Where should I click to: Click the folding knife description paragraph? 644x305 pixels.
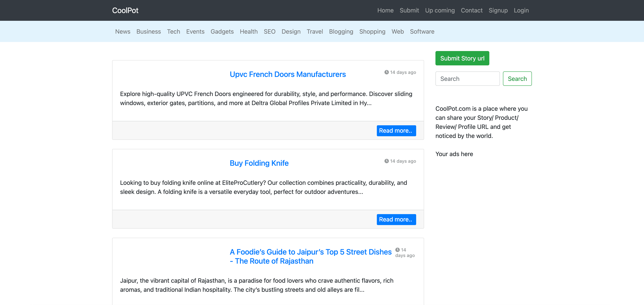click(264, 187)
